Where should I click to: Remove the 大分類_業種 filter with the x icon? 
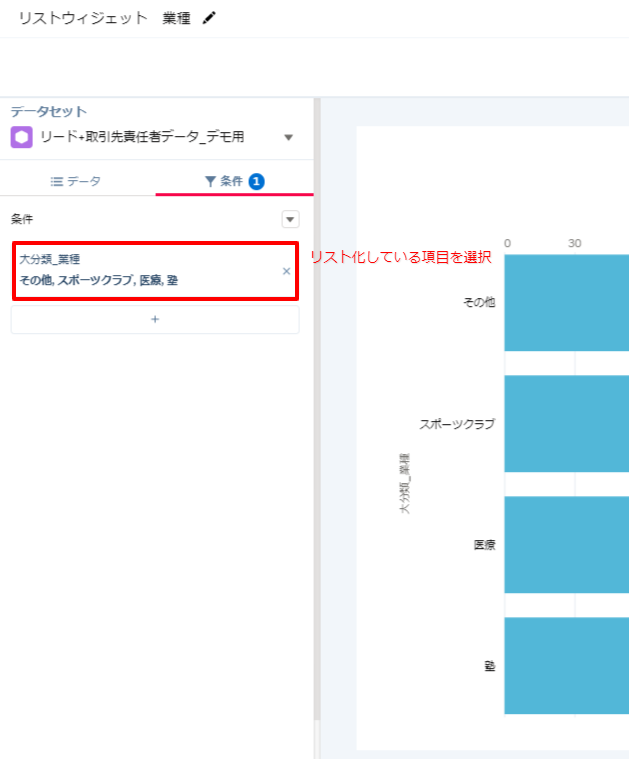(286, 271)
